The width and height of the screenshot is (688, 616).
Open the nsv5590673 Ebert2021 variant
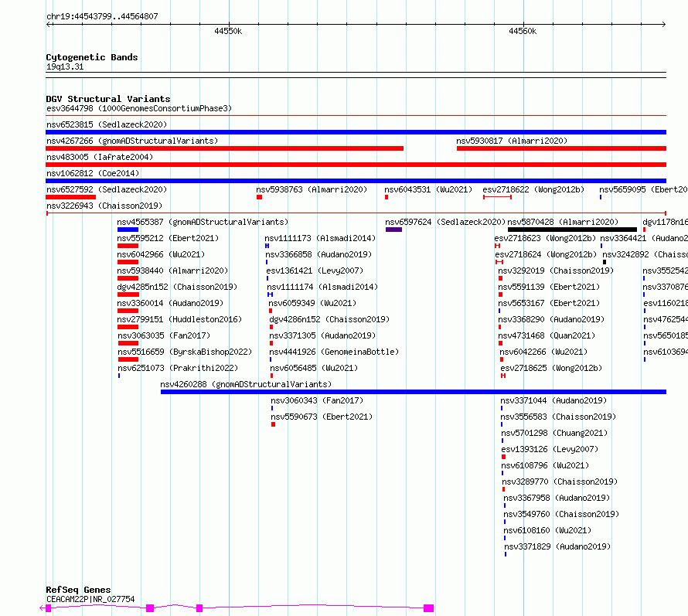(x=322, y=417)
